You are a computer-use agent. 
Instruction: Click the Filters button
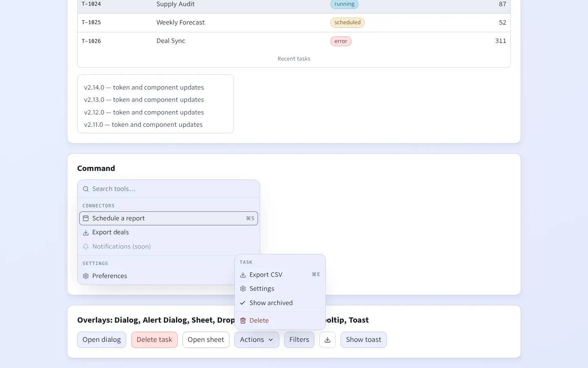pos(299,340)
